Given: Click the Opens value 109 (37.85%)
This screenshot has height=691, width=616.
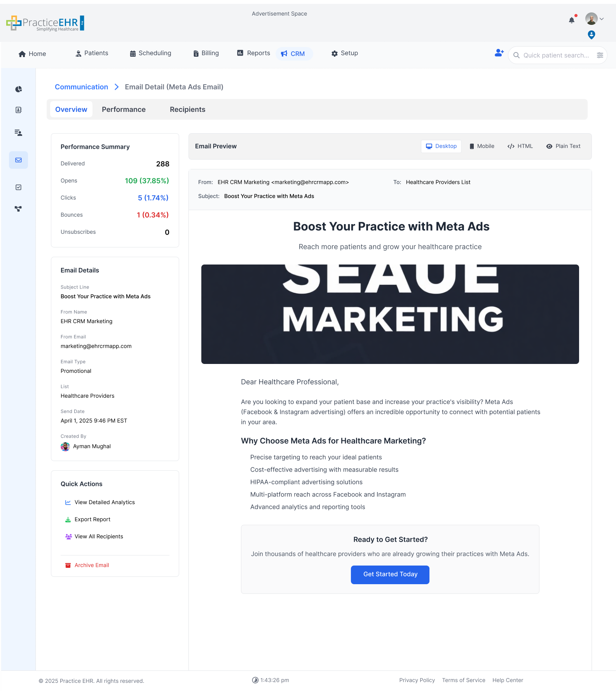Looking at the screenshot, I should 147,181.
